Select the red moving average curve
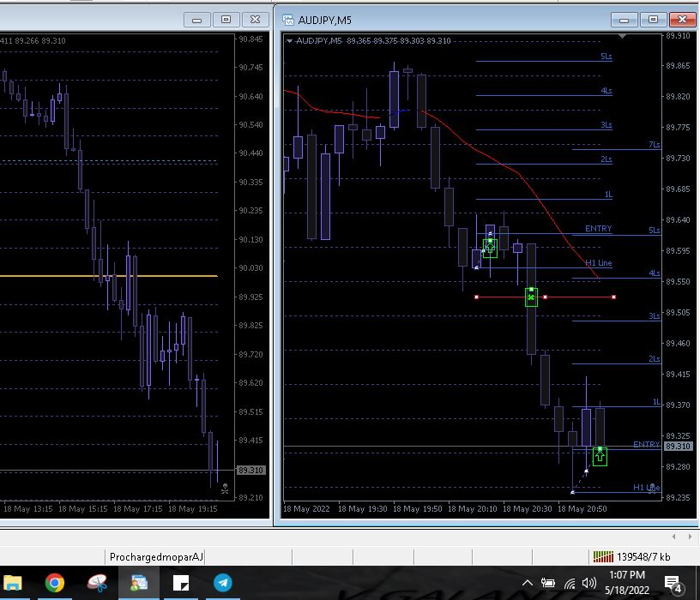This screenshot has width=700, height=600. pyautogui.click(x=520, y=173)
